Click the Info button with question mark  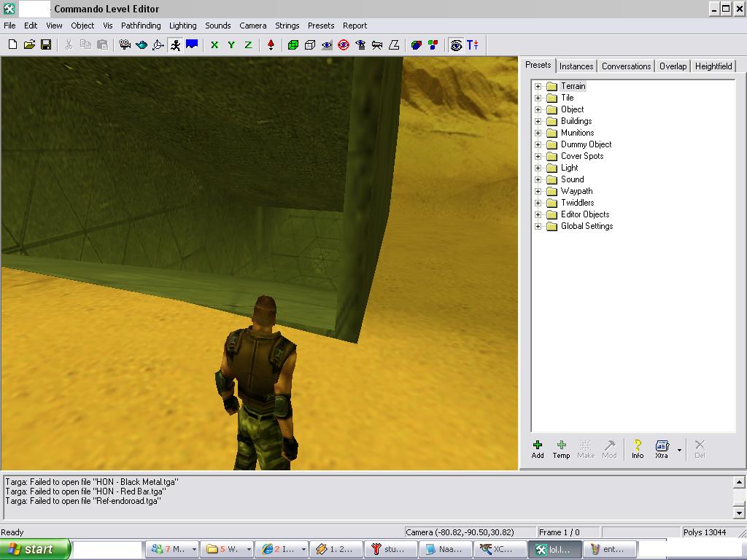pos(638,448)
